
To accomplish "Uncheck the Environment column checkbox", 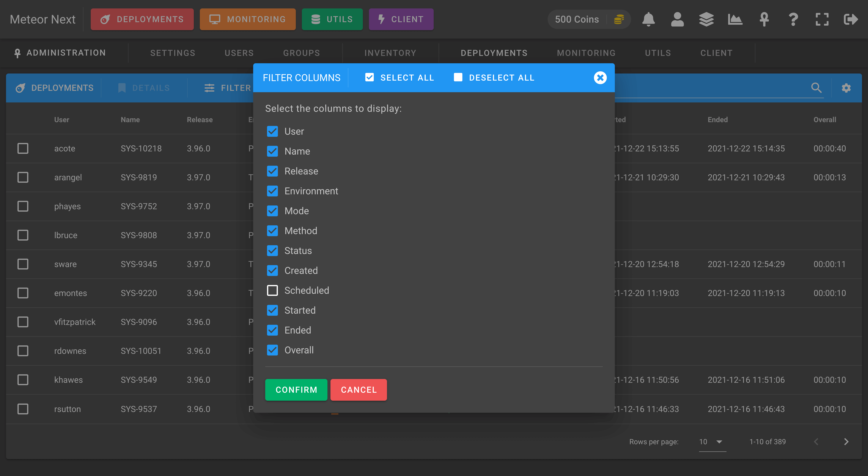I will 272,191.
